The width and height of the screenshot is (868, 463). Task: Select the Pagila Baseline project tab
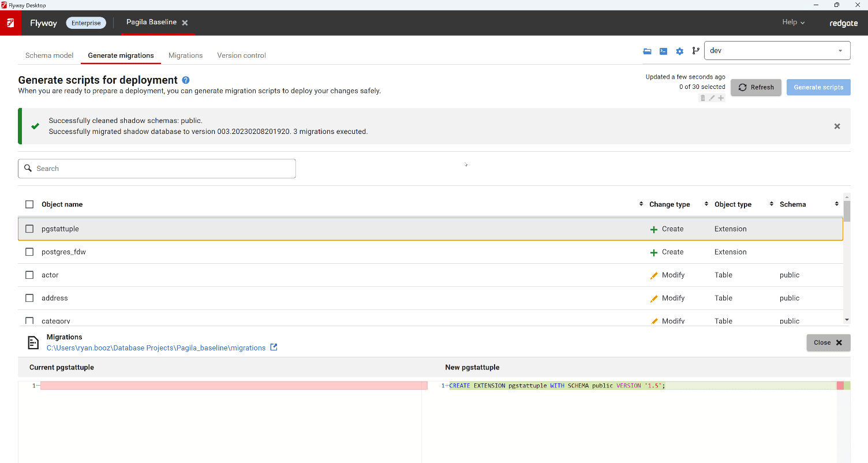point(151,23)
